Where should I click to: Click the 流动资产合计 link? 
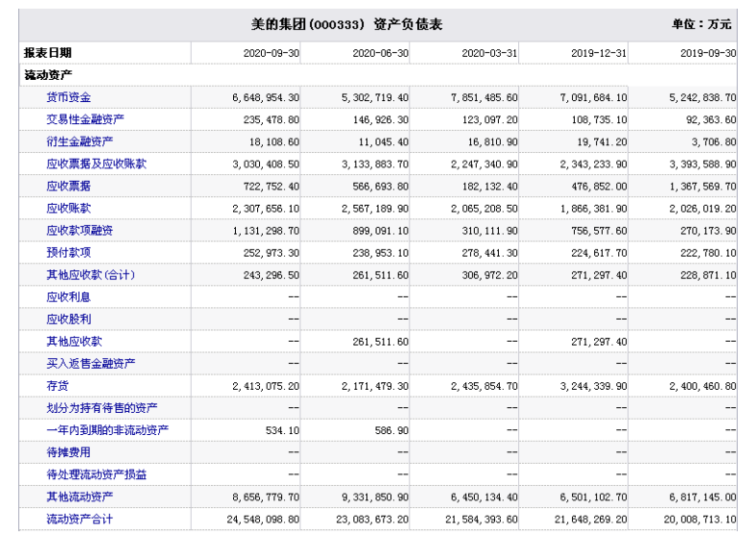click(80, 519)
